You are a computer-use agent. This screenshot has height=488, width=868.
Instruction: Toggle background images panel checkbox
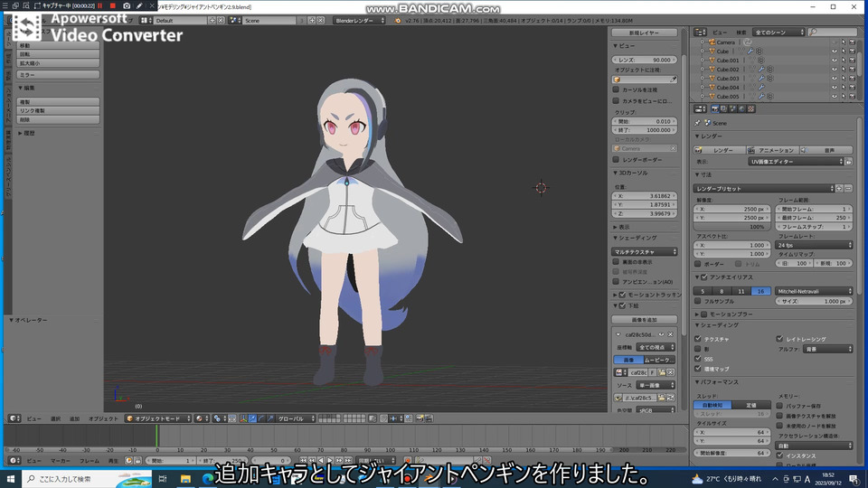click(x=622, y=305)
